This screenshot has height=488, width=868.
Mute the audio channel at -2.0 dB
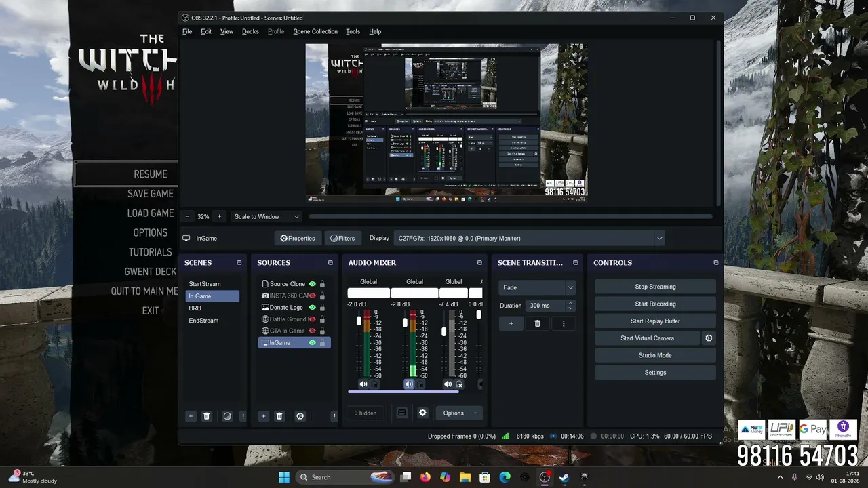tap(363, 384)
